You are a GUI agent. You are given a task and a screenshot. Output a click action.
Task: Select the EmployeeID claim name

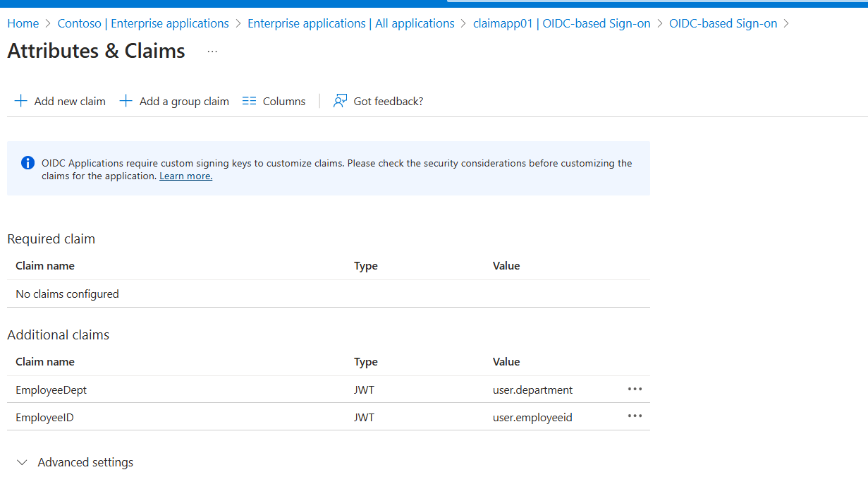coord(44,417)
